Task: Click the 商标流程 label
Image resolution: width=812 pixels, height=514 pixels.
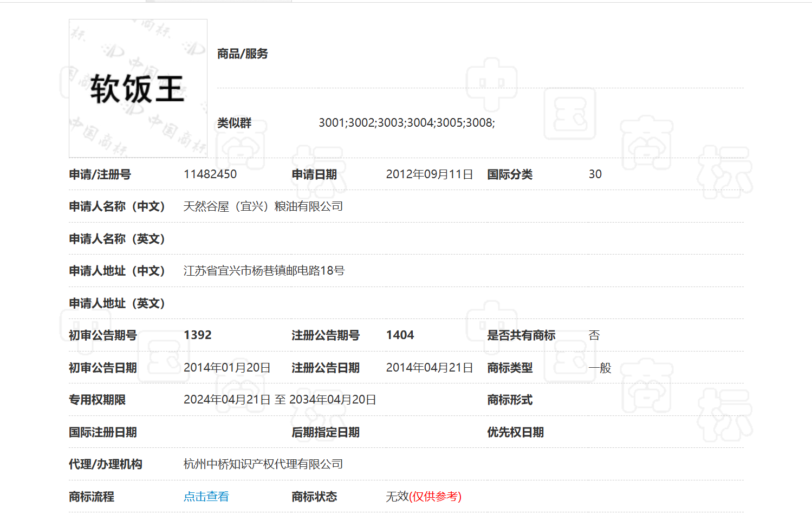Action: (92, 497)
